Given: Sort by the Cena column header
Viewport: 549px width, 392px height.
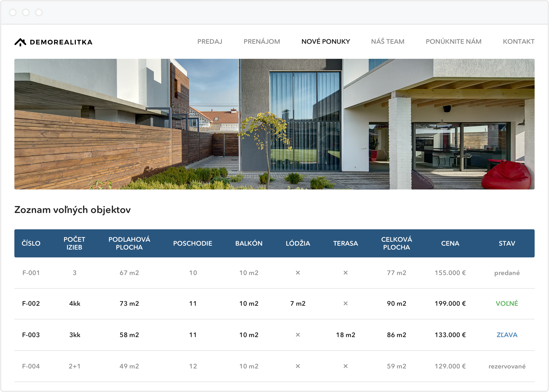Looking at the screenshot, I should [x=450, y=243].
